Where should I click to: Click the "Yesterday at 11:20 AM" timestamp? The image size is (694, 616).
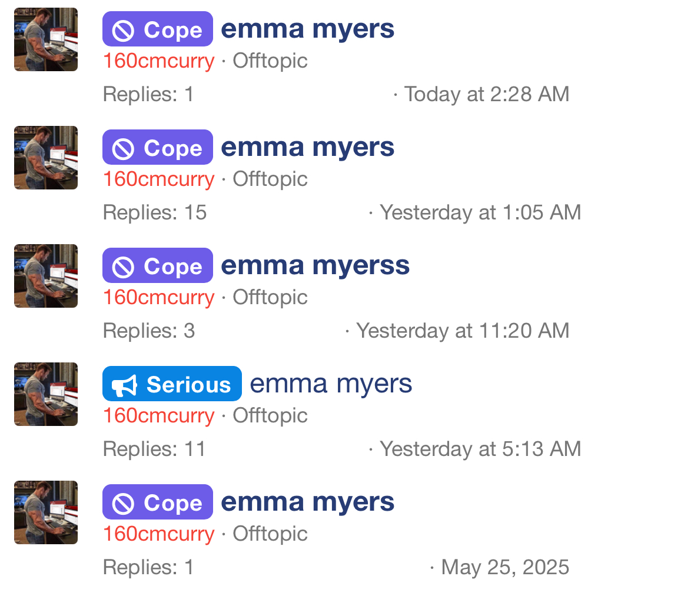click(x=463, y=331)
